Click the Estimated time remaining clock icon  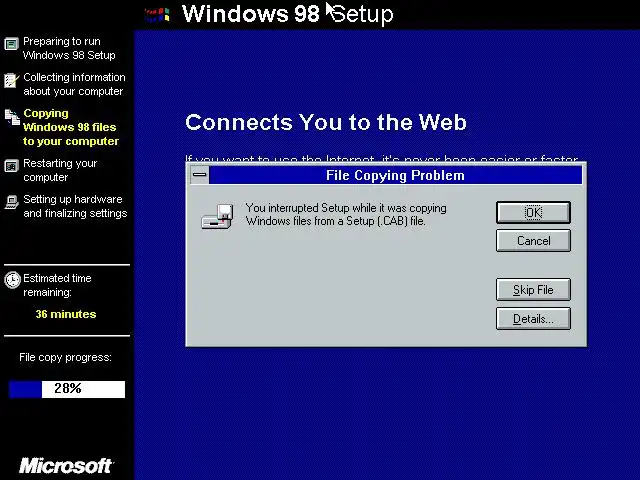12,280
